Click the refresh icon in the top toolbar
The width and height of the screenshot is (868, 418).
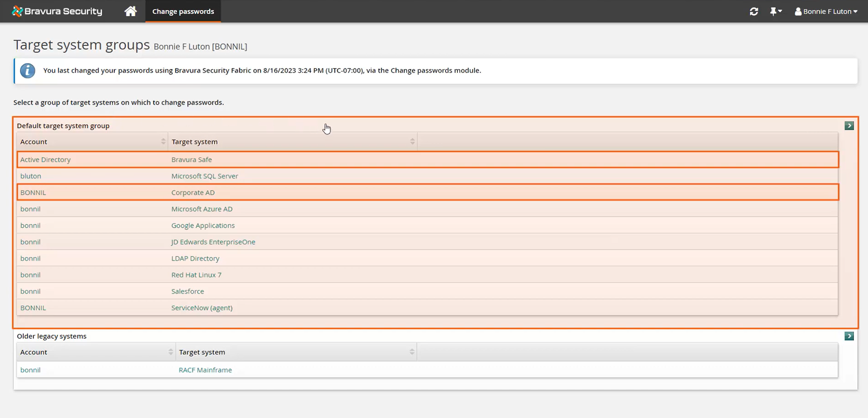(x=754, y=11)
